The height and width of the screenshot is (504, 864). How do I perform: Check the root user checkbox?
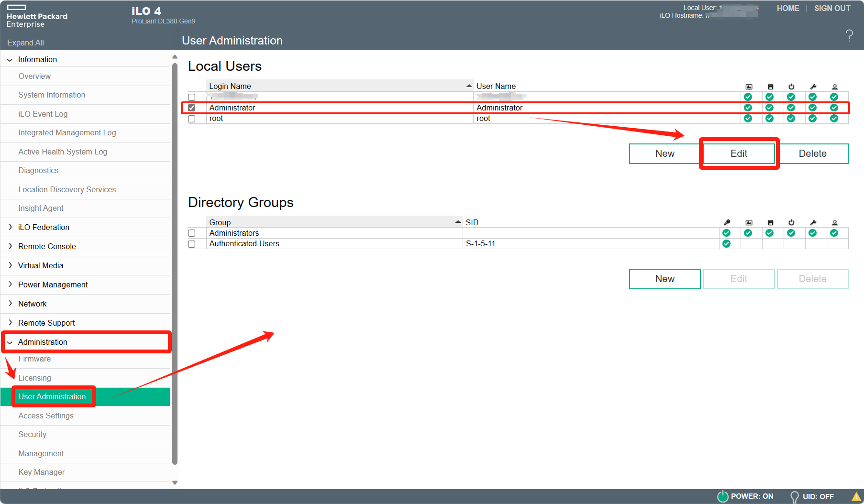pyautogui.click(x=192, y=119)
